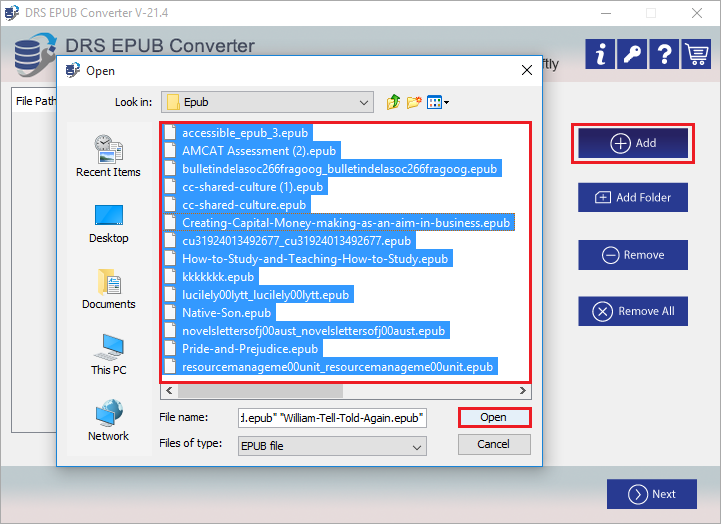The width and height of the screenshot is (721, 524).
Task: Click the file list horizontal scrollbar thumb
Action: pyautogui.click(x=260, y=391)
